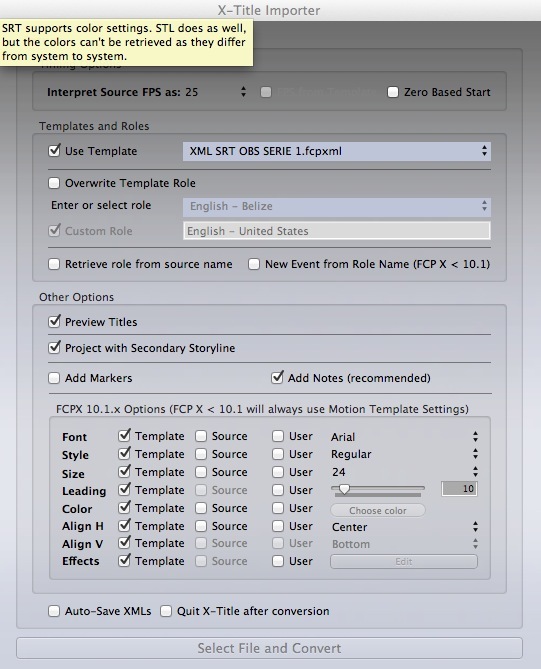The width and height of the screenshot is (541, 669).
Task: Check Source for the Font row
Action: [201, 436]
